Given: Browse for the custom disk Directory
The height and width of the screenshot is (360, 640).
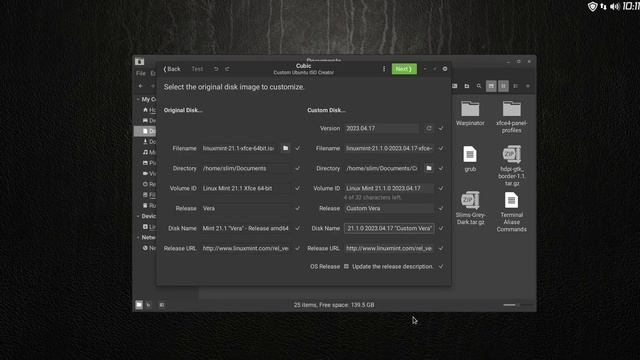Looking at the screenshot, I should (429, 168).
